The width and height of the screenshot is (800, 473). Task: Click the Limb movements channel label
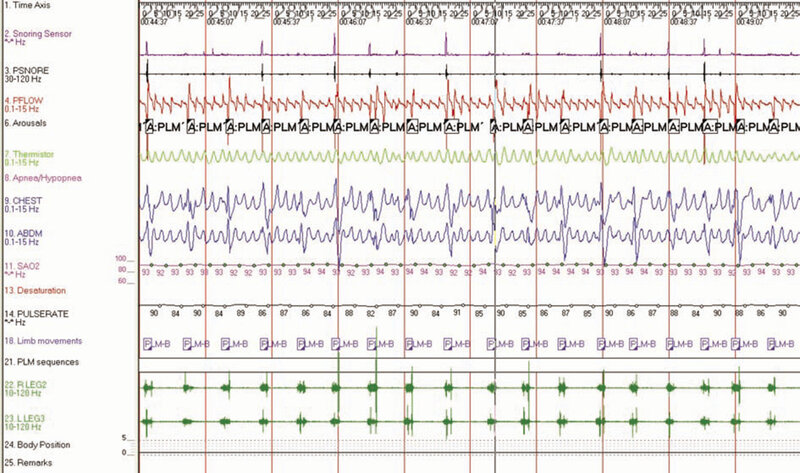point(43,341)
